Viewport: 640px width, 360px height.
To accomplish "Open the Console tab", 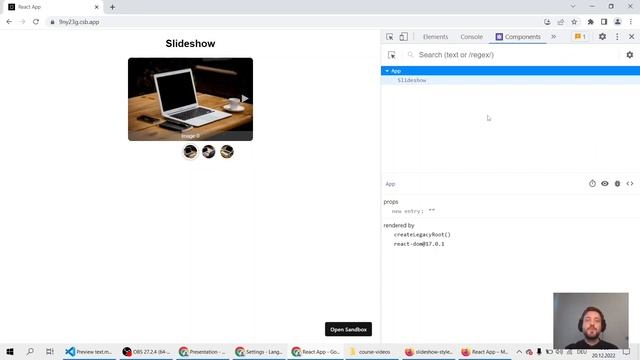I will click(x=471, y=37).
